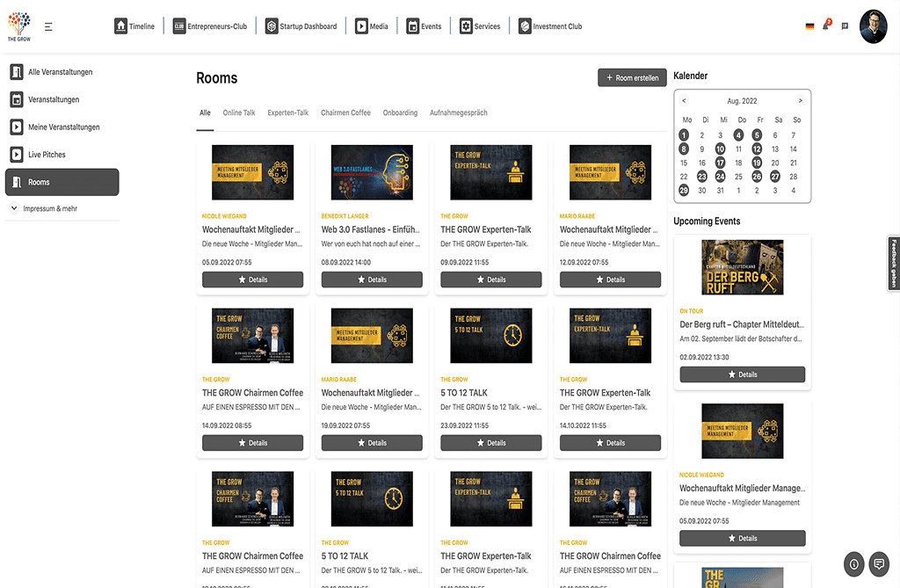The width and height of the screenshot is (900, 588).
Task: Click Der Berg ruft – Chapter Mitteldeut... title
Action: [742, 324]
